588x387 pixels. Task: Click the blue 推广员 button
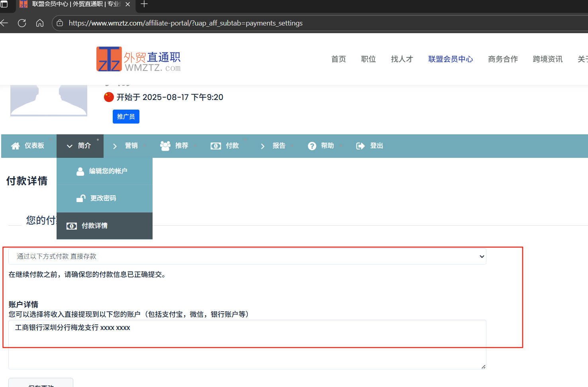126,116
